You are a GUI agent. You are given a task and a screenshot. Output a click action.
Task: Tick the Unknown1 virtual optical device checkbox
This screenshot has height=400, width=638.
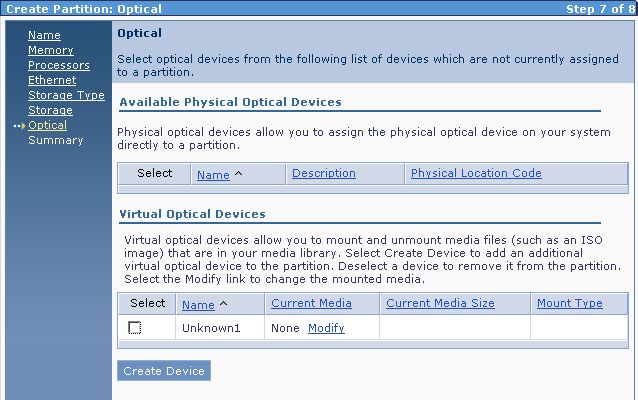pos(134,328)
